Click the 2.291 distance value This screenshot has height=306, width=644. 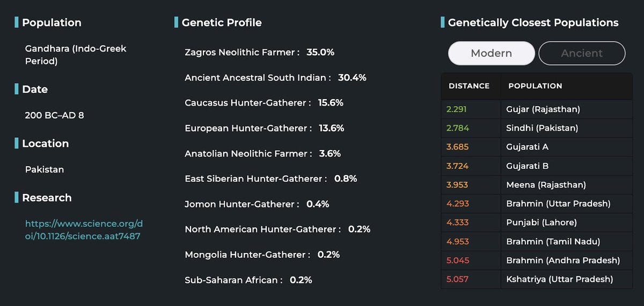coord(456,109)
